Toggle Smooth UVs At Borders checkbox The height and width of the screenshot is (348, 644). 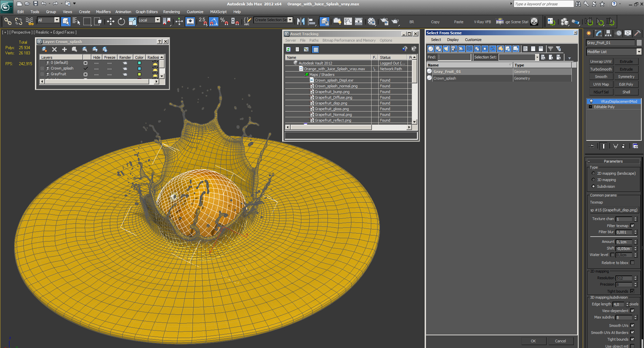point(633,332)
